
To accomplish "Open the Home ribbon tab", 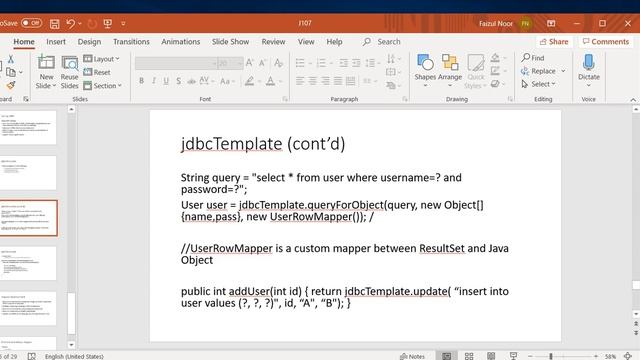I will click(24, 42).
